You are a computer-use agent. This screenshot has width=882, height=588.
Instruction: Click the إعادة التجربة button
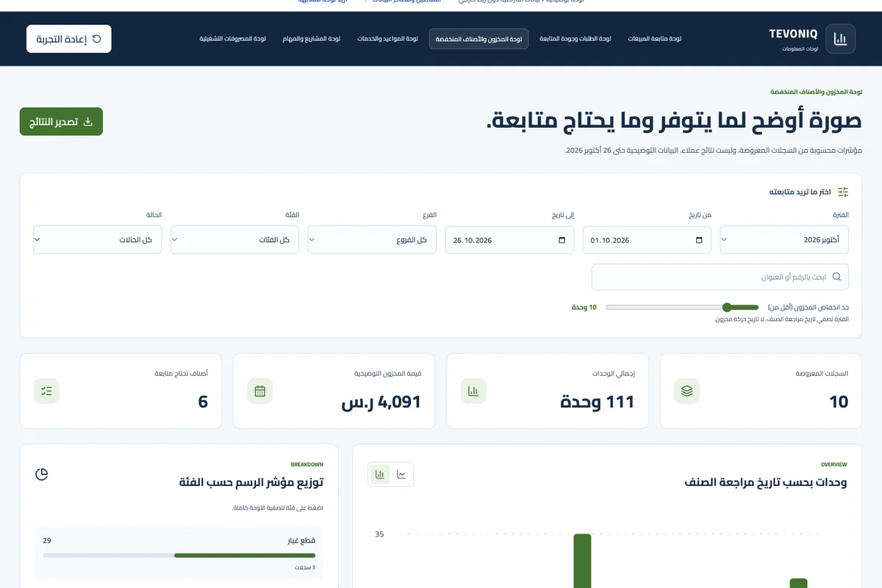(x=69, y=39)
